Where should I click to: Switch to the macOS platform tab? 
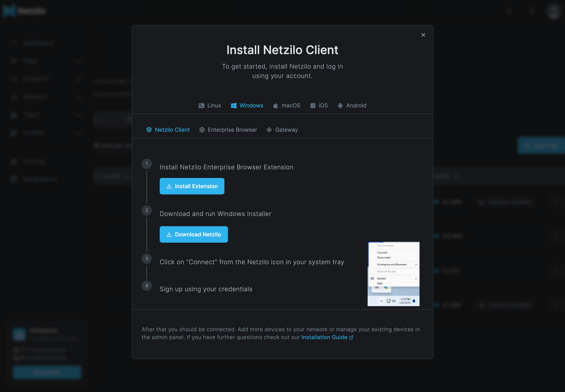(286, 105)
